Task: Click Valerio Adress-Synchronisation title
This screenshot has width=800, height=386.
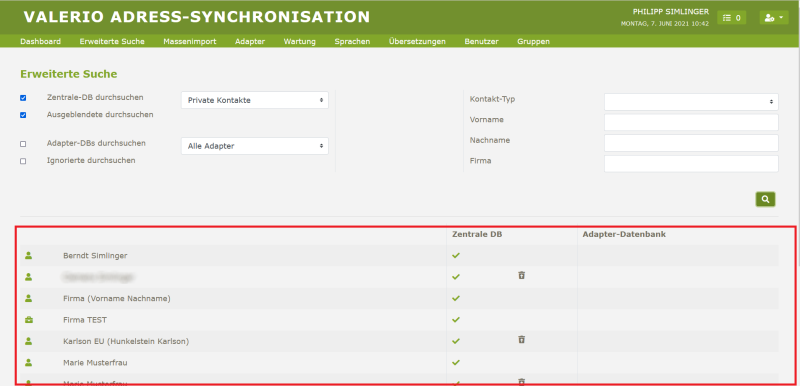Action: pyautogui.click(x=197, y=17)
